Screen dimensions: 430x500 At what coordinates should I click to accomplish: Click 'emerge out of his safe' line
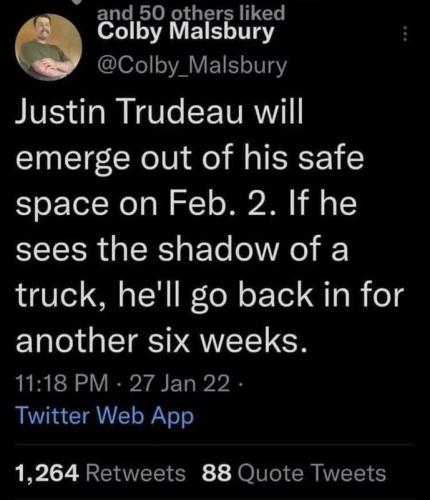click(x=190, y=159)
